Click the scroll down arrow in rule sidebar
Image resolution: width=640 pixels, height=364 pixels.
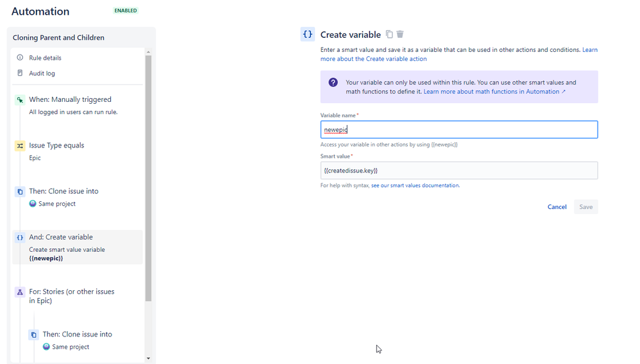pyautogui.click(x=148, y=358)
